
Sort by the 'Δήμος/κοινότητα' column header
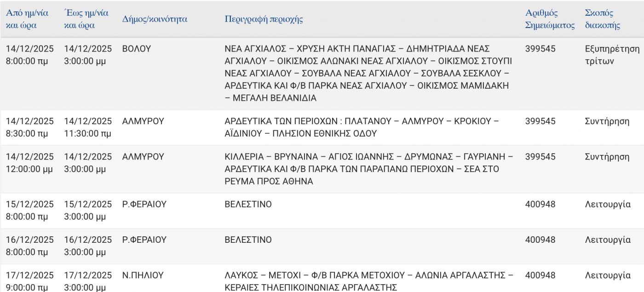click(155, 19)
